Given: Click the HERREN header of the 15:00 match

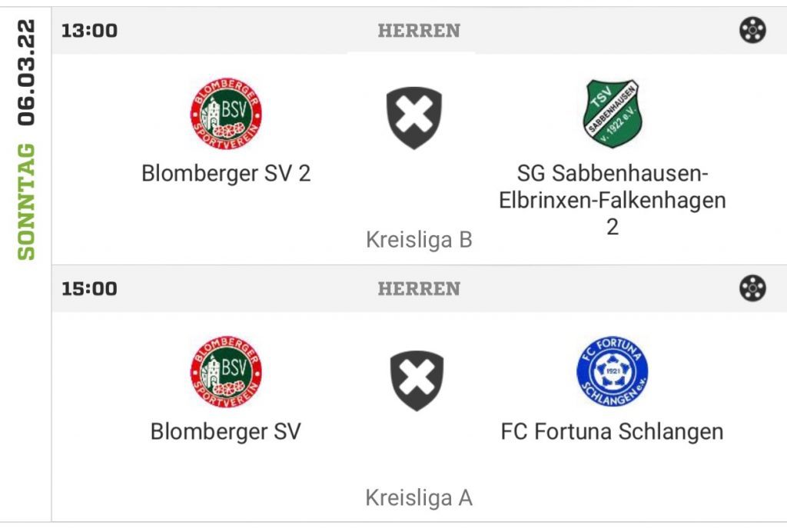Looking at the screenshot, I should point(419,288).
